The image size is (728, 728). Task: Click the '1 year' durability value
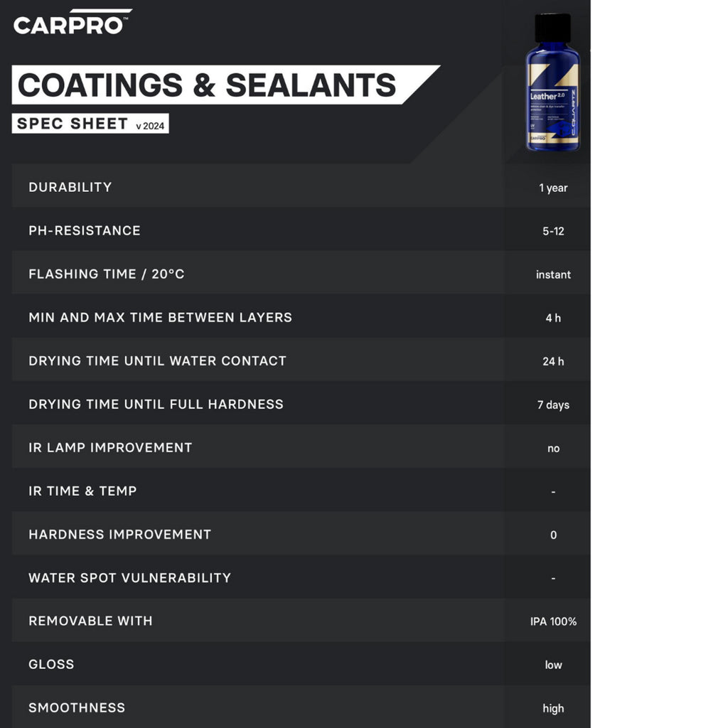coord(553,188)
